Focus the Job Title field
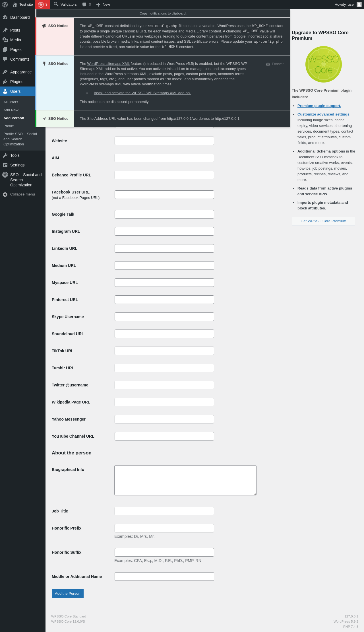This screenshot has width=364, height=632. tap(164, 511)
